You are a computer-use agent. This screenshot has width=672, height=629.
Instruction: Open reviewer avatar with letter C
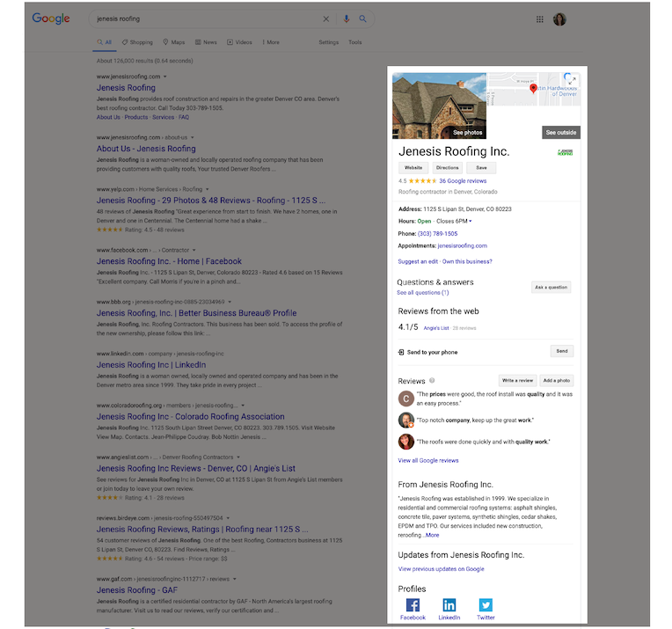click(405, 399)
